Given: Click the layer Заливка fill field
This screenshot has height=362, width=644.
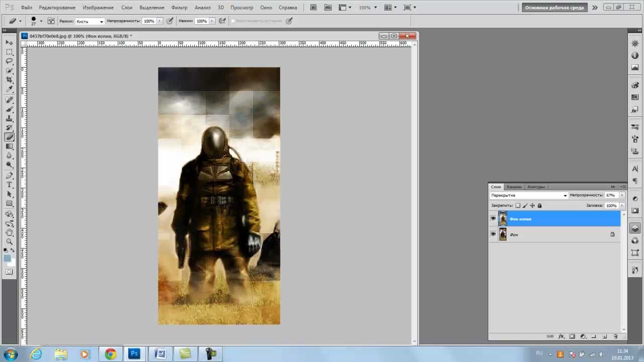Looking at the screenshot, I should pyautogui.click(x=611, y=206).
